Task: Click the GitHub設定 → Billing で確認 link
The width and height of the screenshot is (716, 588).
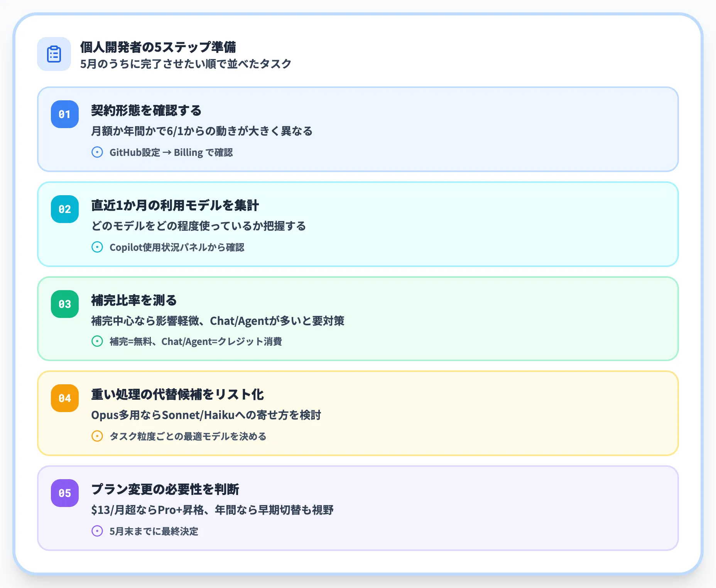Action: 173,152
